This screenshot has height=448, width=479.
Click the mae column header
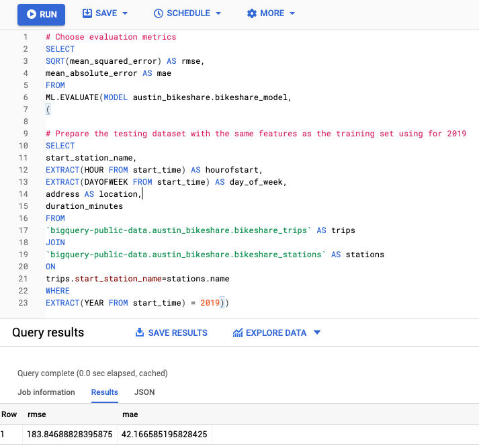(129, 415)
